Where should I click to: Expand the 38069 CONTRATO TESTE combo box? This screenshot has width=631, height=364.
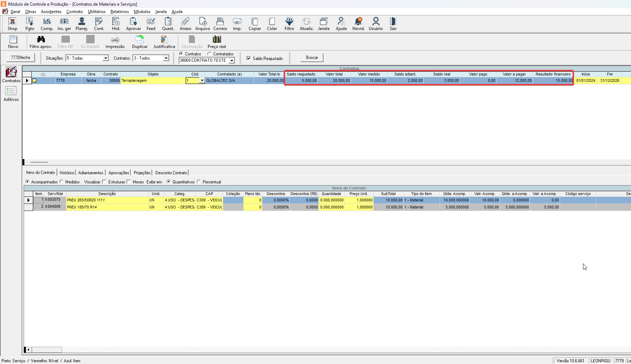pyautogui.click(x=232, y=61)
